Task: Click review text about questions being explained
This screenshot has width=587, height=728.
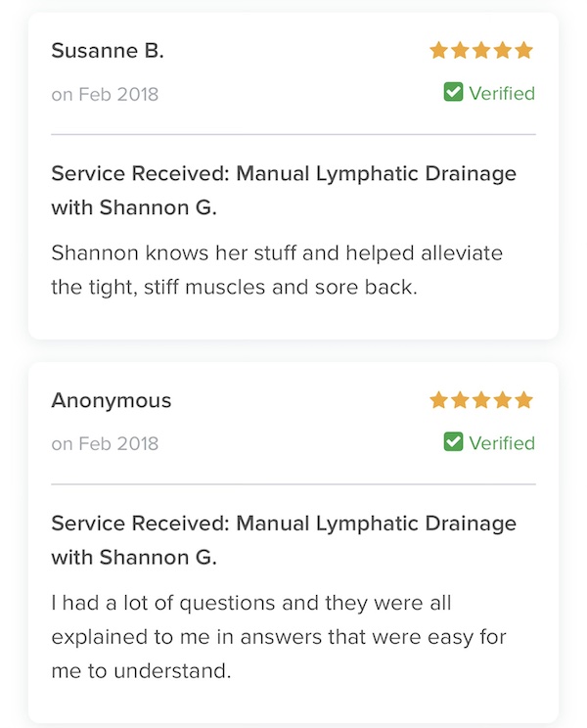Action: [x=279, y=637]
